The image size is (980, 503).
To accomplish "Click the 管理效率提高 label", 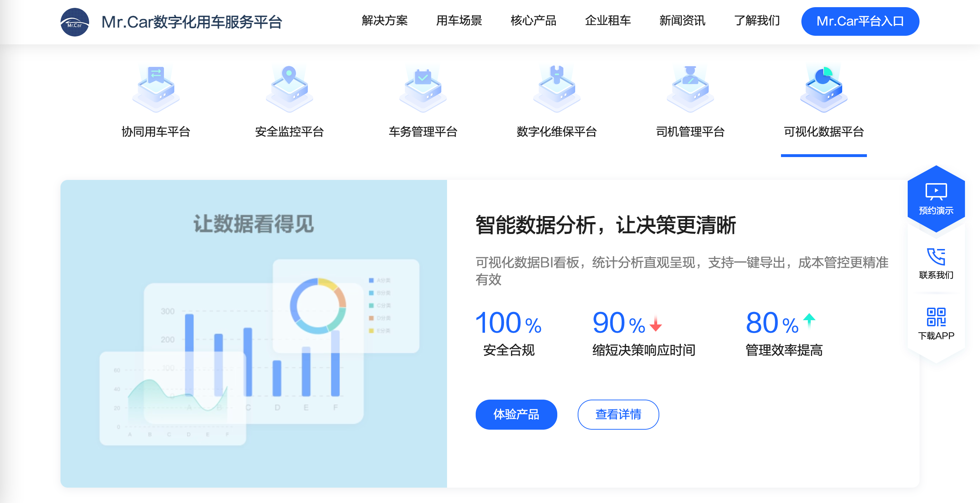I will pyautogui.click(x=784, y=350).
